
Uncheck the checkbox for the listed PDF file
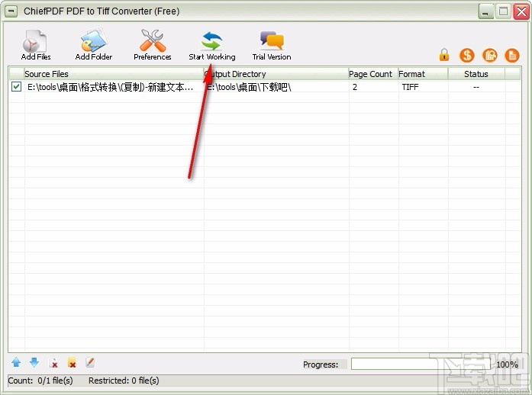click(x=16, y=87)
